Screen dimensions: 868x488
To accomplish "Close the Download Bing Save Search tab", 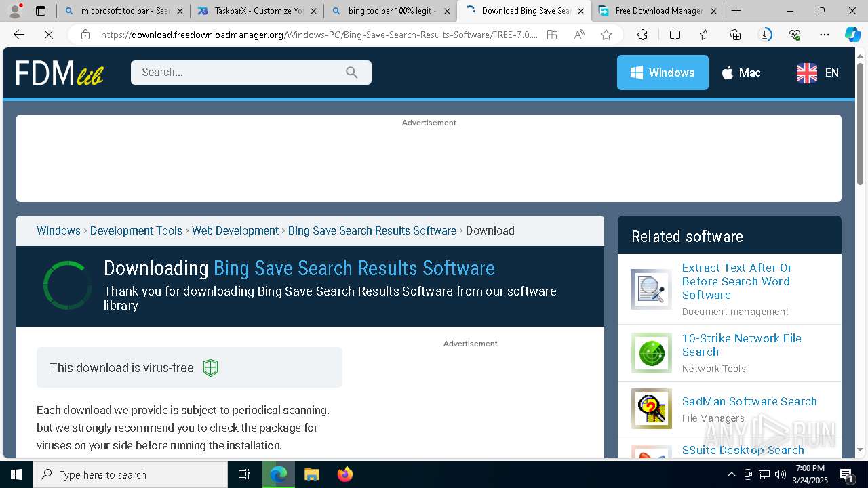I will pos(580,11).
